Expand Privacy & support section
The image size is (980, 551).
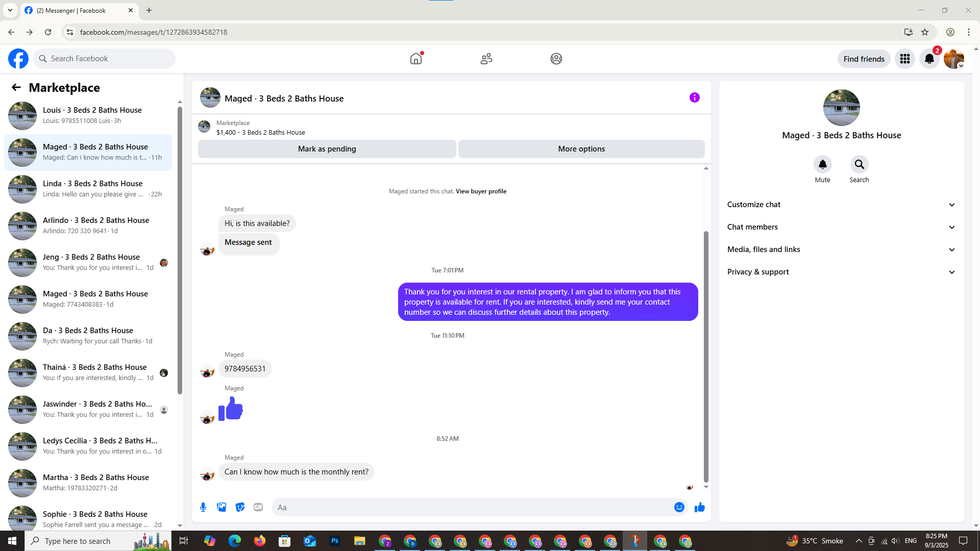click(x=841, y=272)
